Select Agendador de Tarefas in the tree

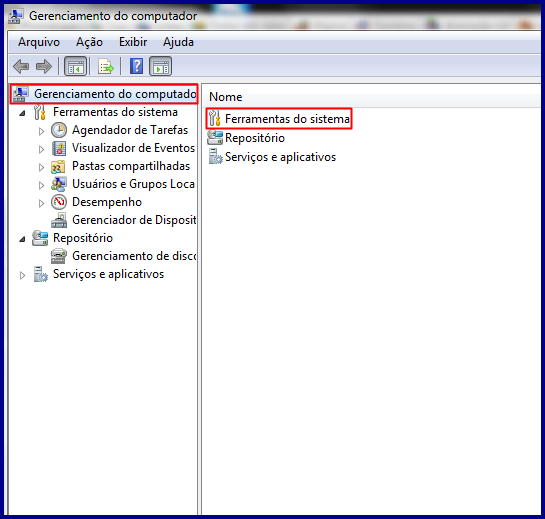[130, 130]
